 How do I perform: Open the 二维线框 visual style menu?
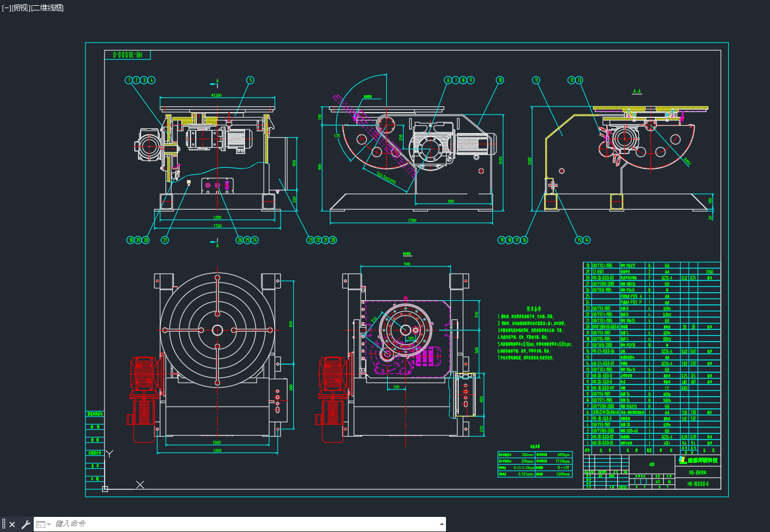pos(48,8)
